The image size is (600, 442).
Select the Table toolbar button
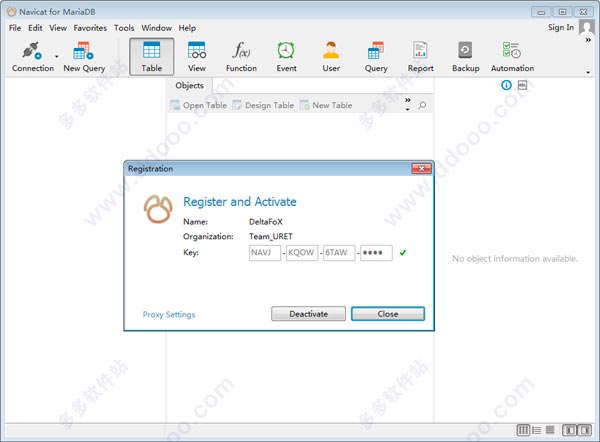tap(152, 57)
